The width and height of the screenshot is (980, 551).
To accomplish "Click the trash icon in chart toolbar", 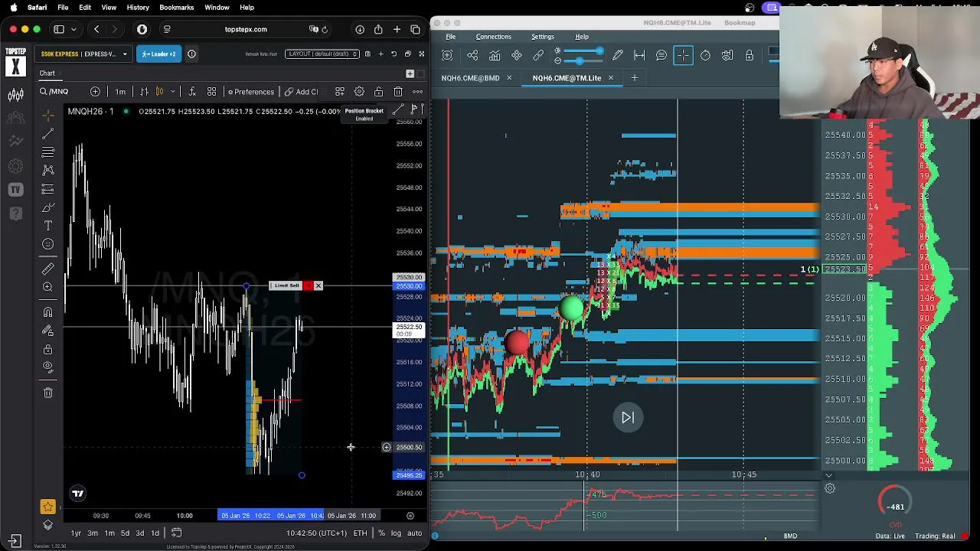I will click(x=398, y=92).
